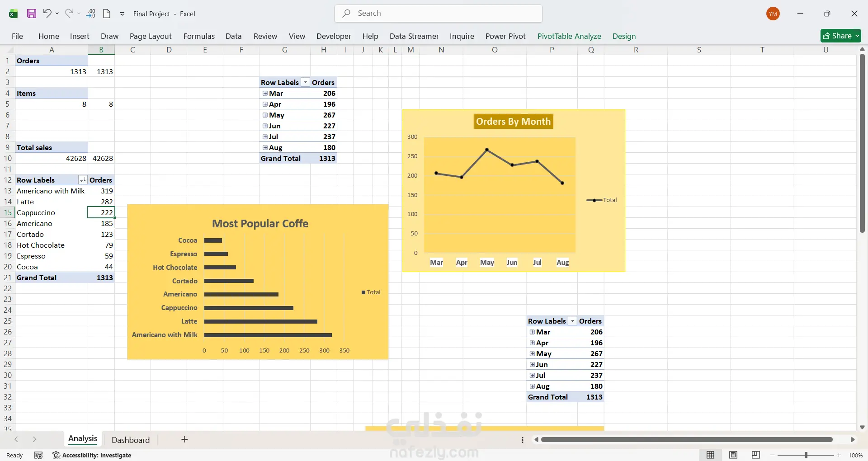Image resolution: width=868 pixels, height=461 pixels.
Task: Open the YM account profile avatar
Action: click(x=773, y=14)
